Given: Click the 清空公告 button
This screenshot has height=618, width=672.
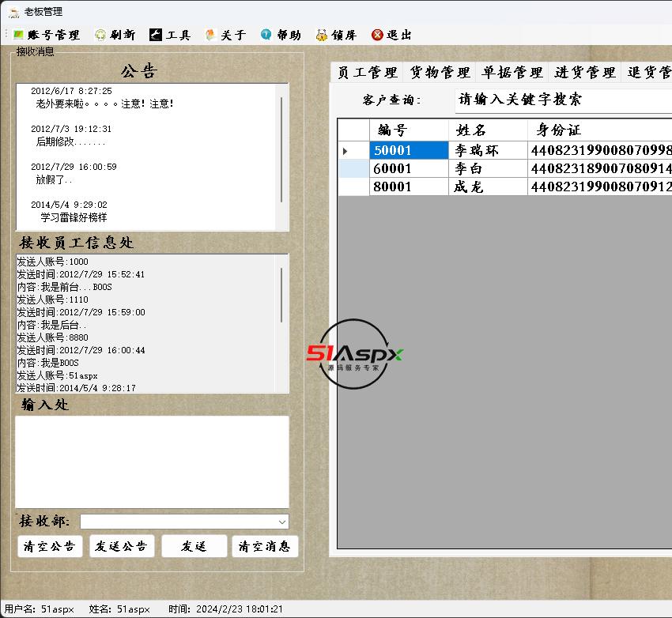Looking at the screenshot, I should click(50, 546).
